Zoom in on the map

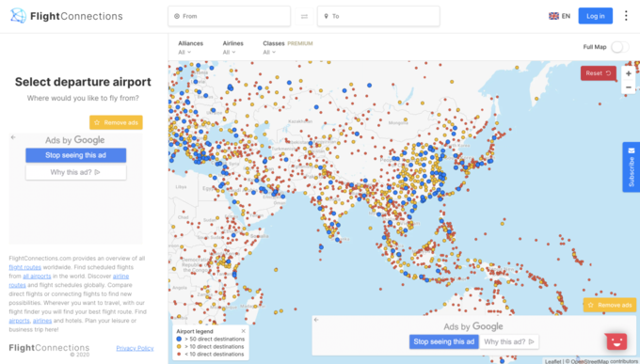point(628,73)
